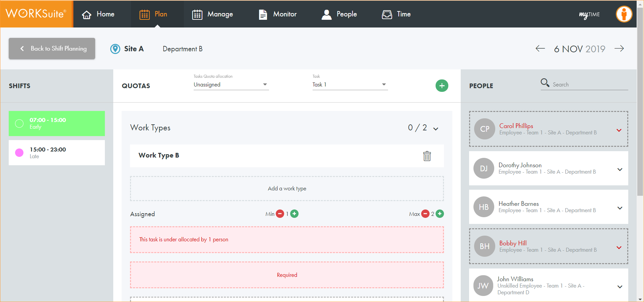Delete Work Type B with trash icon
This screenshot has width=644, height=302.
(x=427, y=156)
